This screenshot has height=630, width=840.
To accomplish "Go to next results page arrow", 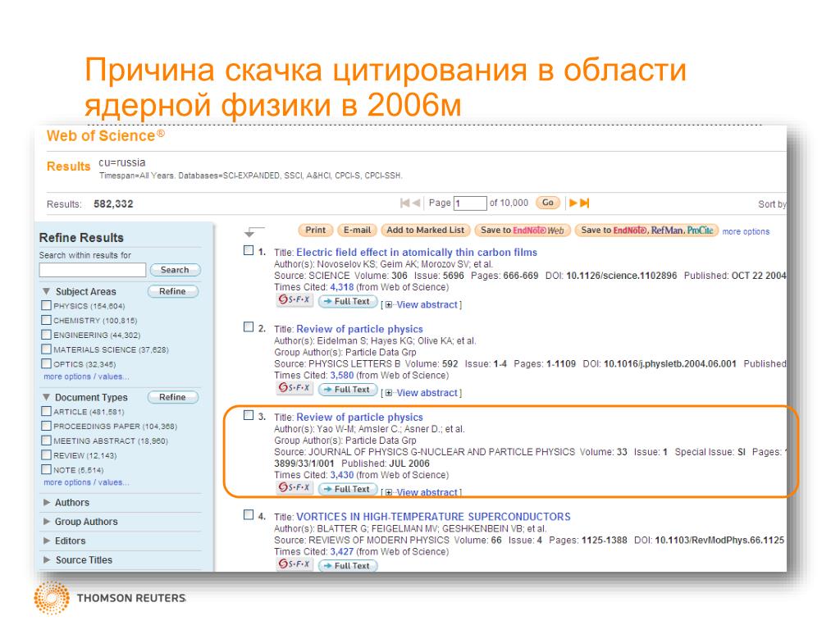I will coord(573,203).
